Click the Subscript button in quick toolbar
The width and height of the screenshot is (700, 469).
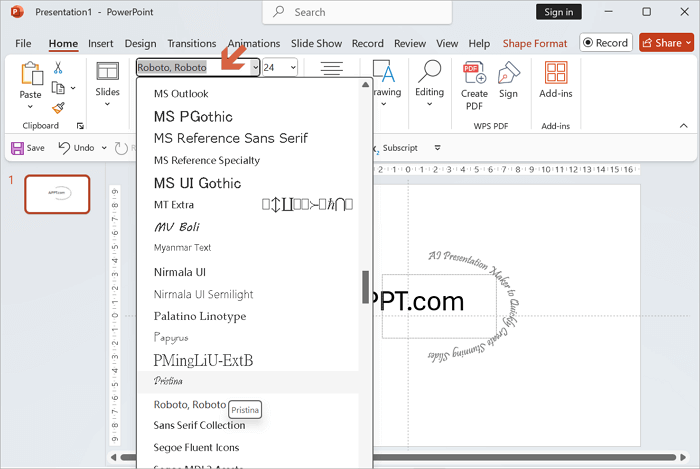[x=396, y=148]
